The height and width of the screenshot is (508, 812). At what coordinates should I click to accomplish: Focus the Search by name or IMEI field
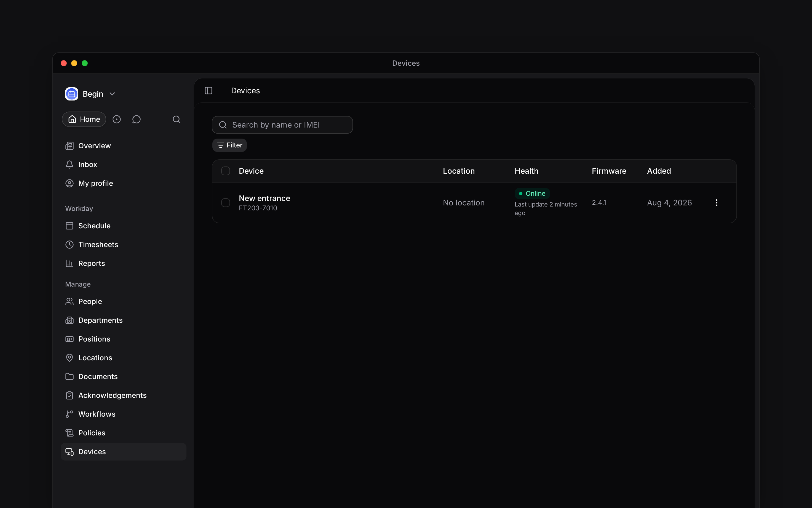pos(282,125)
